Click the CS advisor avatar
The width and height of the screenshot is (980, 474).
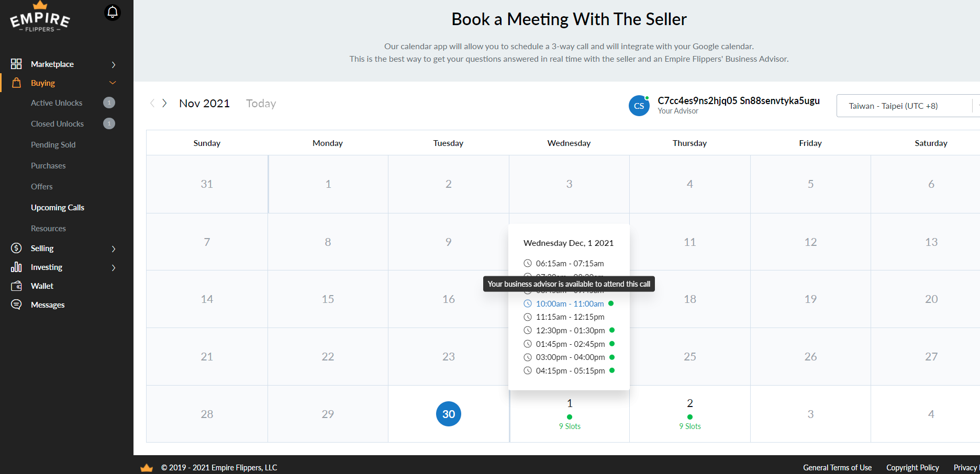pos(639,106)
